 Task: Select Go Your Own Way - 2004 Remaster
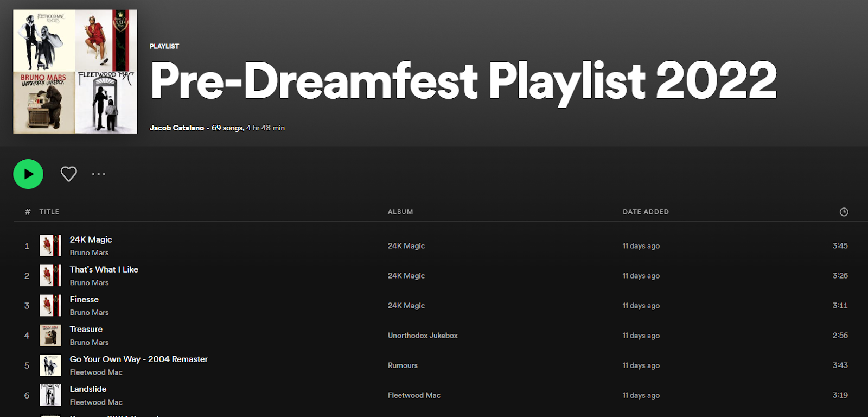[138, 359]
